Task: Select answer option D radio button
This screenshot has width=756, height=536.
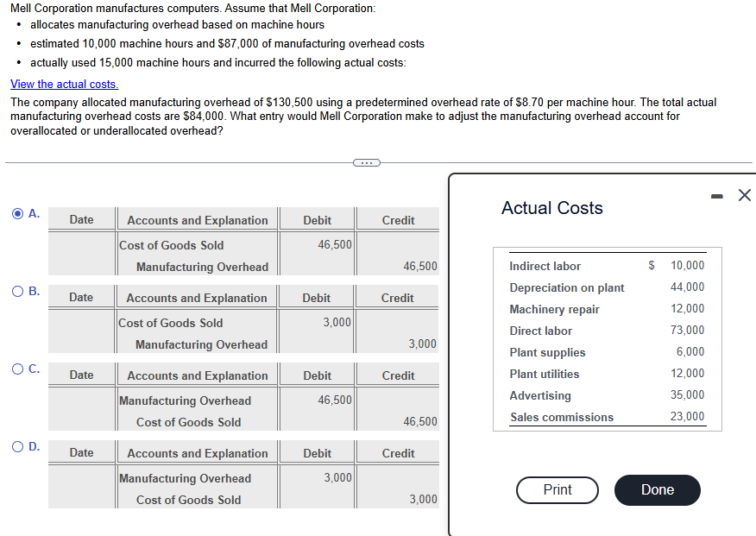Action: click(x=18, y=446)
